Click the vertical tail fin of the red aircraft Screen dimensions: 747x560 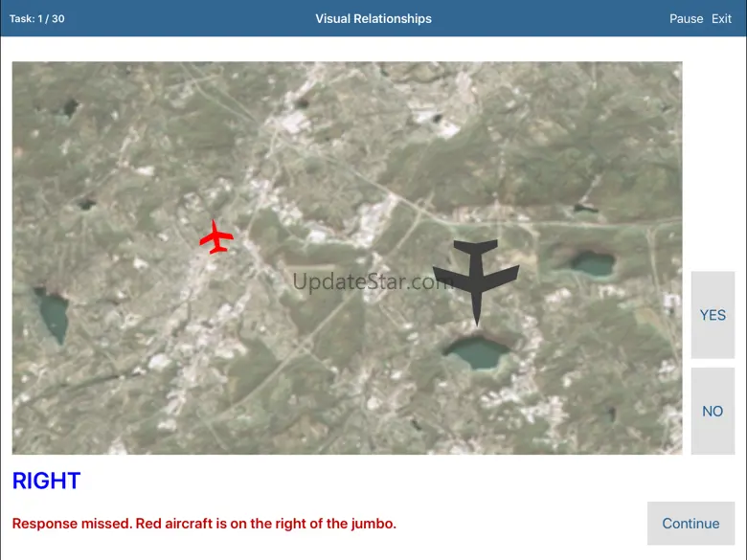[x=219, y=249]
